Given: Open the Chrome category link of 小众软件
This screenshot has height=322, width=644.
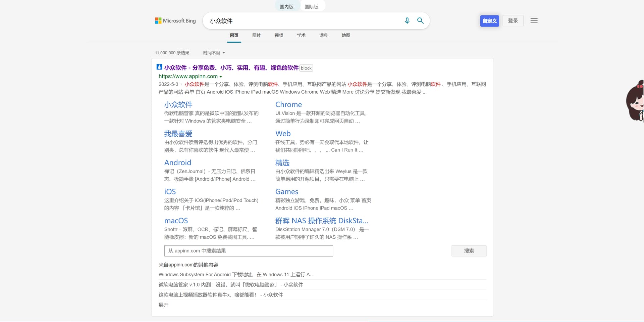Looking at the screenshot, I should tap(288, 104).
